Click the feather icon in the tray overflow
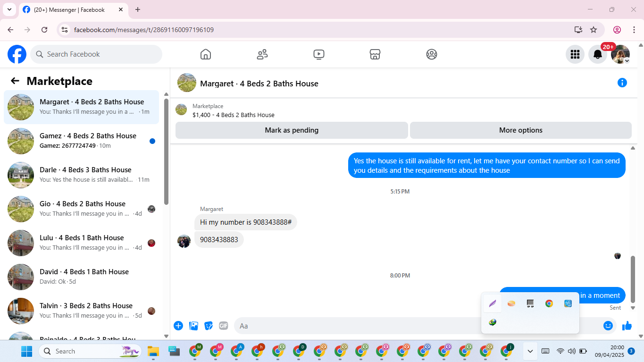Viewport: 644px width, 362px height. (x=493, y=303)
